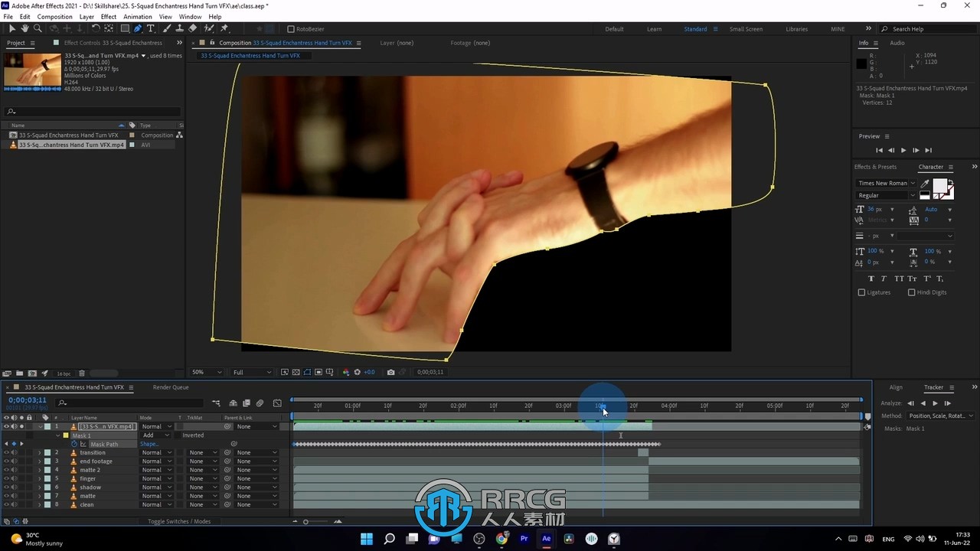Enable the RotoBezier checkbox

[x=291, y=29]
